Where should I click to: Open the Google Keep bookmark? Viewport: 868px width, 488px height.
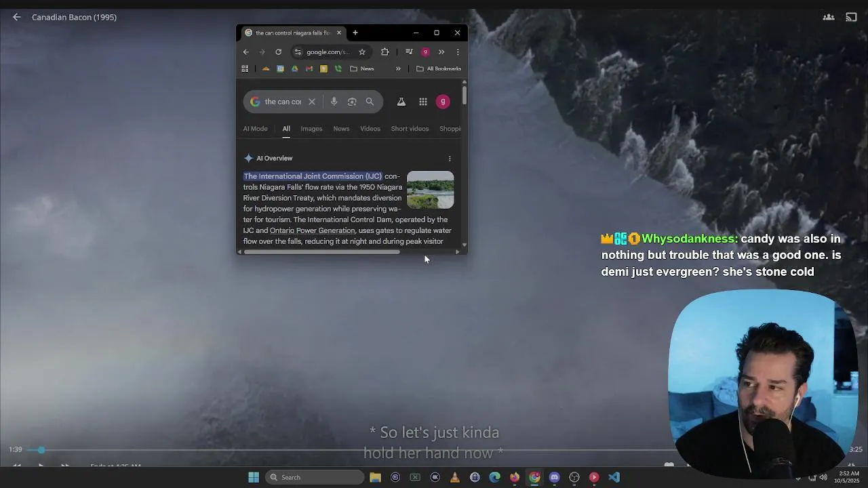coord(323,68)
